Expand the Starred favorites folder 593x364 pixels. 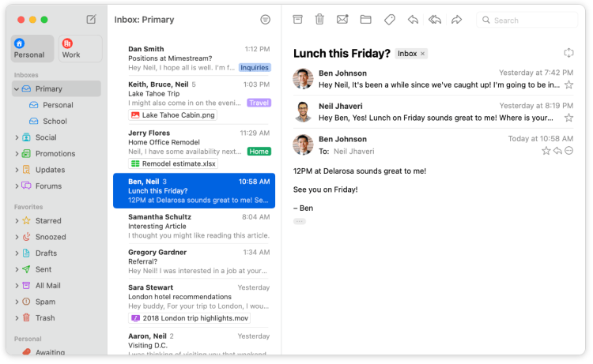tap(17, 221)
